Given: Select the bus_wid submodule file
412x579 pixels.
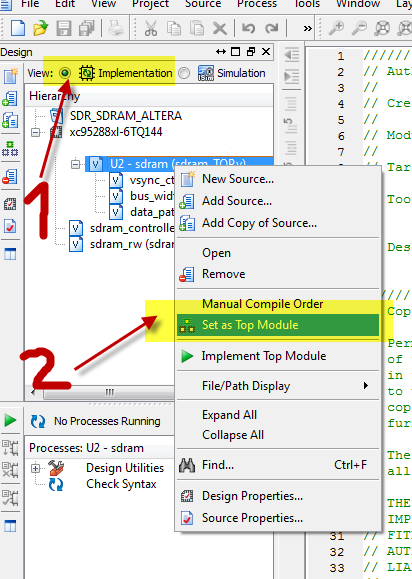Looking at the screenshot, I should (152, 196).
